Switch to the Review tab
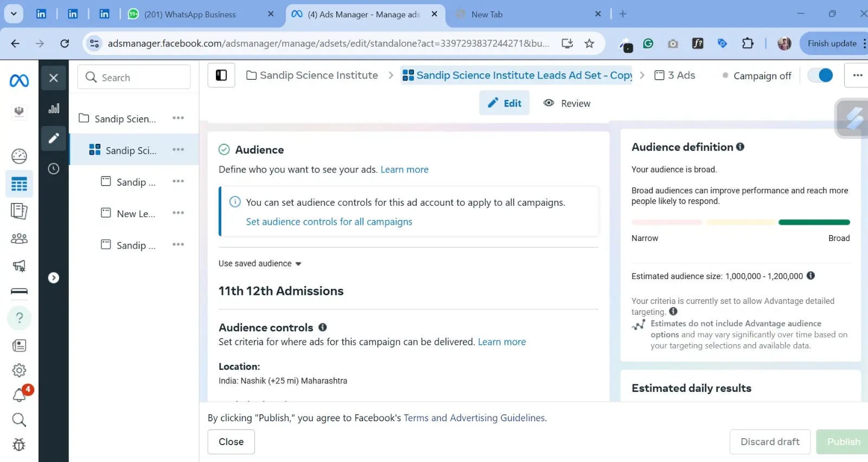This screenshot has width=868, height=462. point(567,103)
